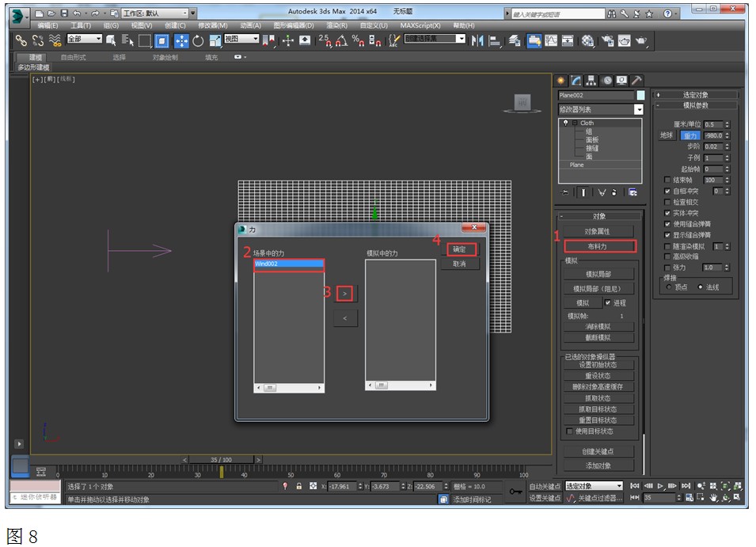Click the 布料力 button

(598, 246)
